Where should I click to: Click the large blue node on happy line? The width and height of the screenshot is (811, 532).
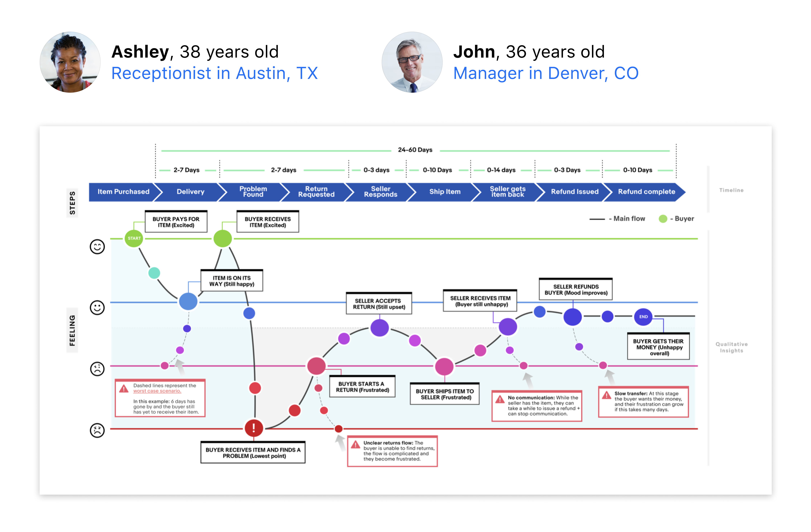[x=188, y=301]
